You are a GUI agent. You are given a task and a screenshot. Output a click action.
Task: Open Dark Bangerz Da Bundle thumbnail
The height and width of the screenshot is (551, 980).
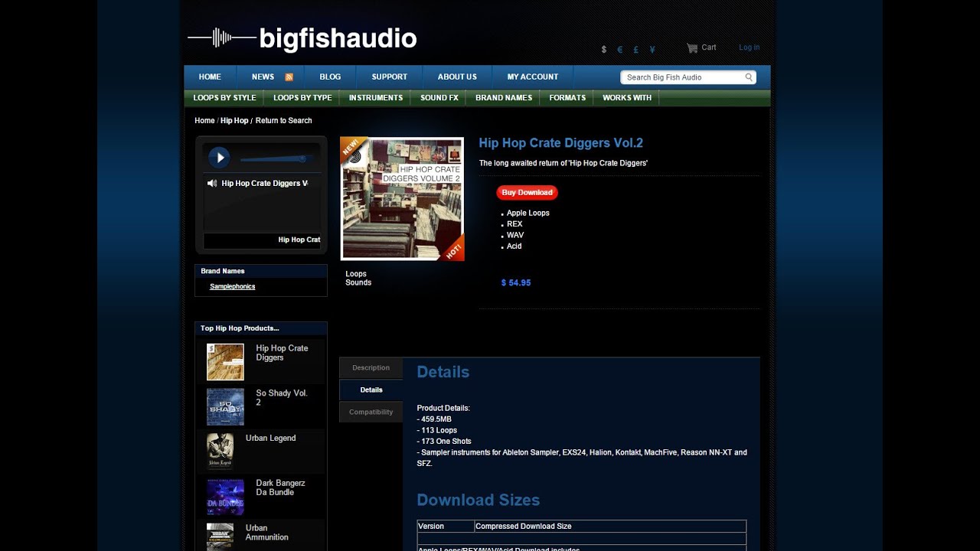pyautogui.click(x=225, y=497)
